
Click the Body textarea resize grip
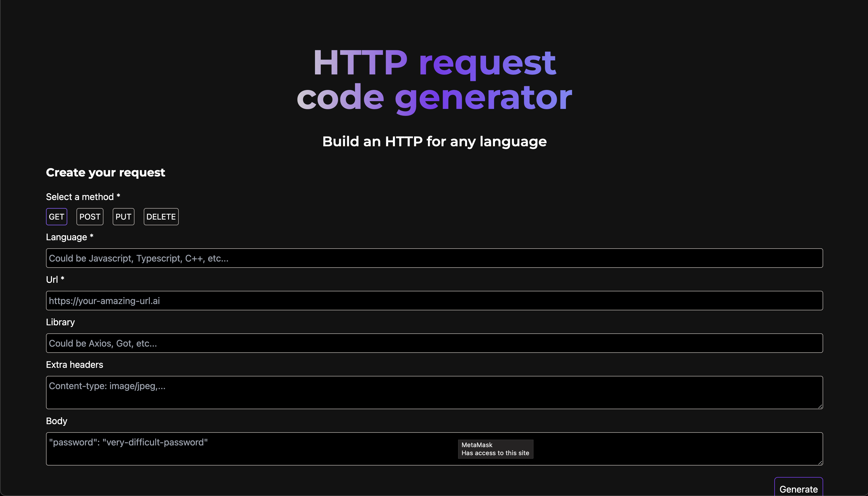[820, 462]
